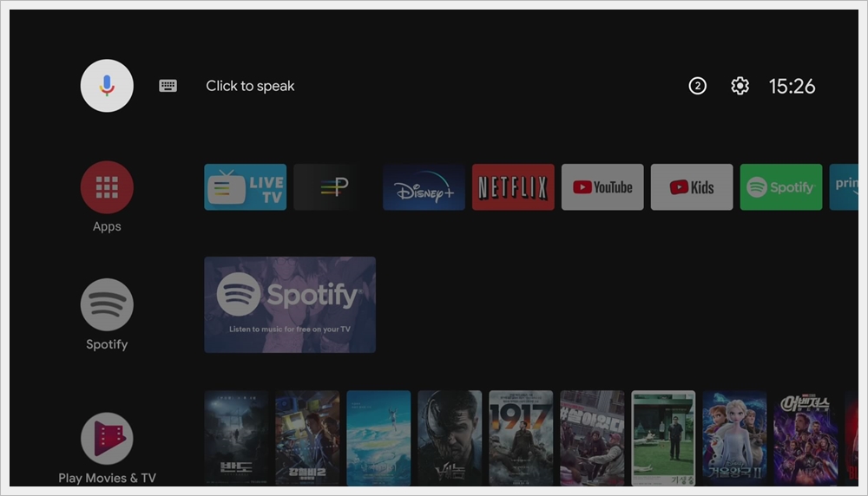Click the 'Click to speak' search text

250,86
